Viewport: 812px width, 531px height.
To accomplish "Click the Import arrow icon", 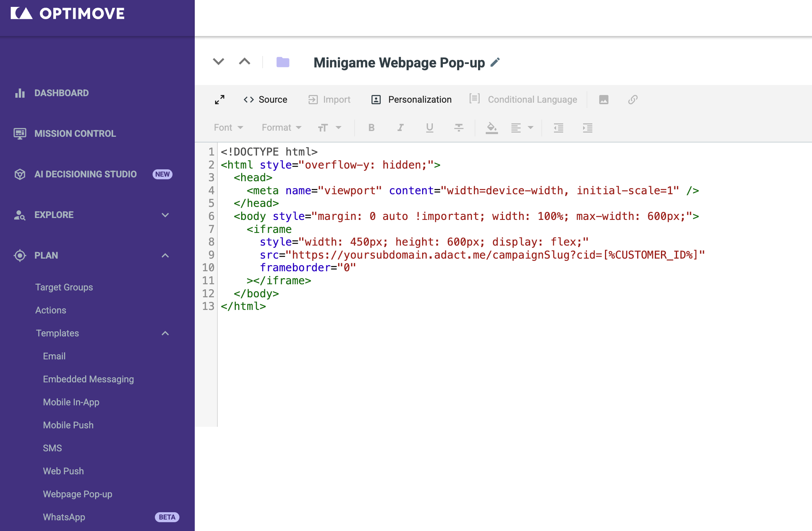I will pyautogui.click(x=313, y=100).
